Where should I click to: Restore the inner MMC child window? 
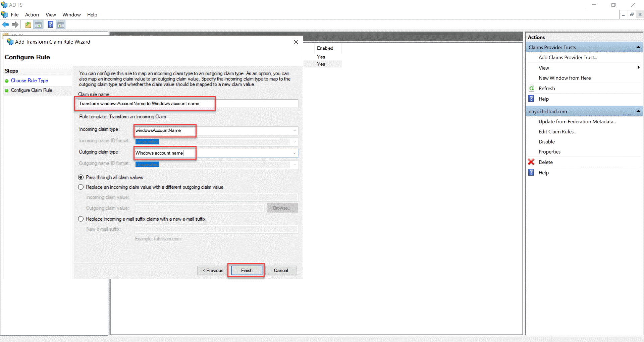[632, 15]
